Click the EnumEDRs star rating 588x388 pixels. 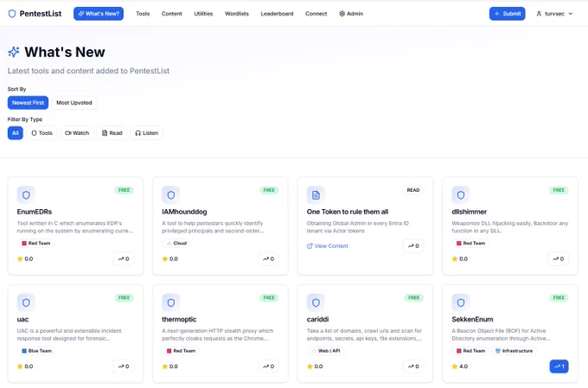(x=25, y=258)
